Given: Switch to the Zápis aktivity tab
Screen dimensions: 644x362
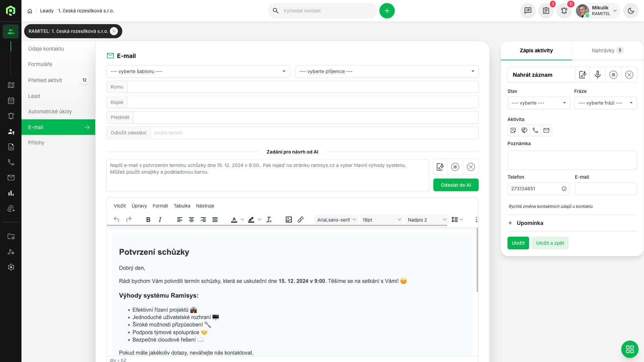Looking at the screenshot, I should [536, 51].
